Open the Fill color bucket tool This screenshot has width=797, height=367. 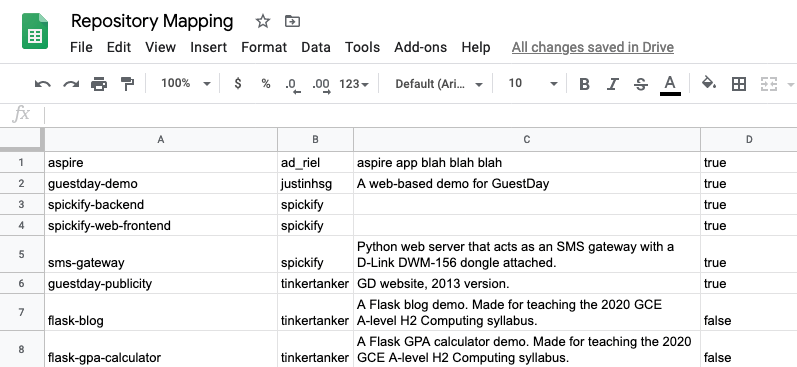coord(709,83)
